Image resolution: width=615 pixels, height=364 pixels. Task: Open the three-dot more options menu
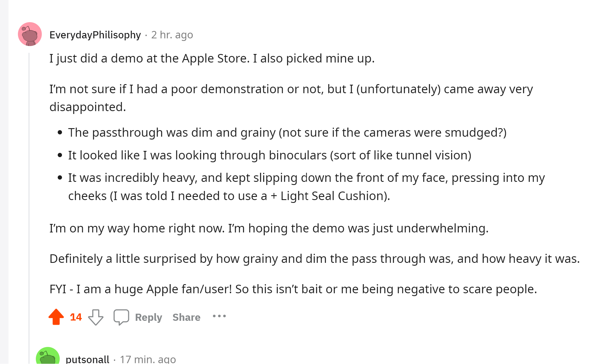pos(219,316)
